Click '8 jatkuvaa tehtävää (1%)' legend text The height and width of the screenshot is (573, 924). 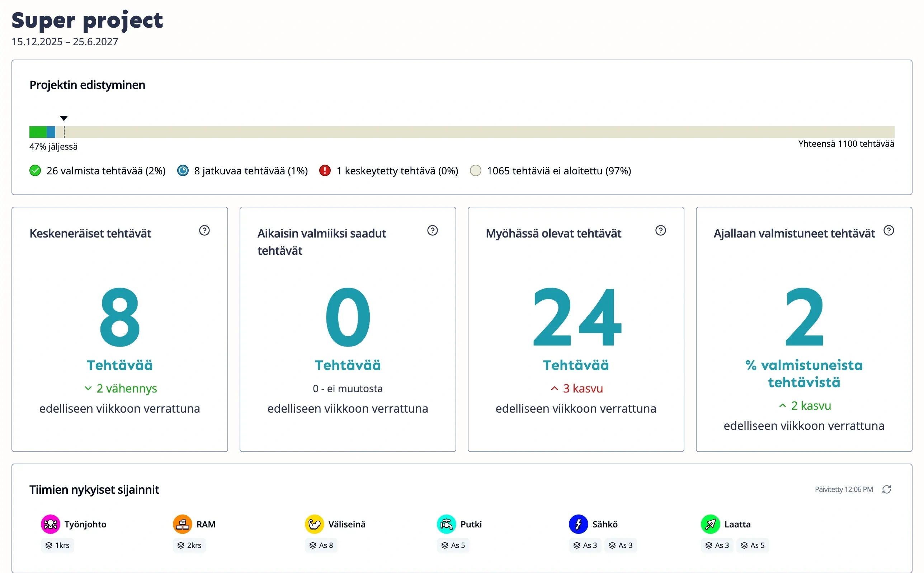251,171
